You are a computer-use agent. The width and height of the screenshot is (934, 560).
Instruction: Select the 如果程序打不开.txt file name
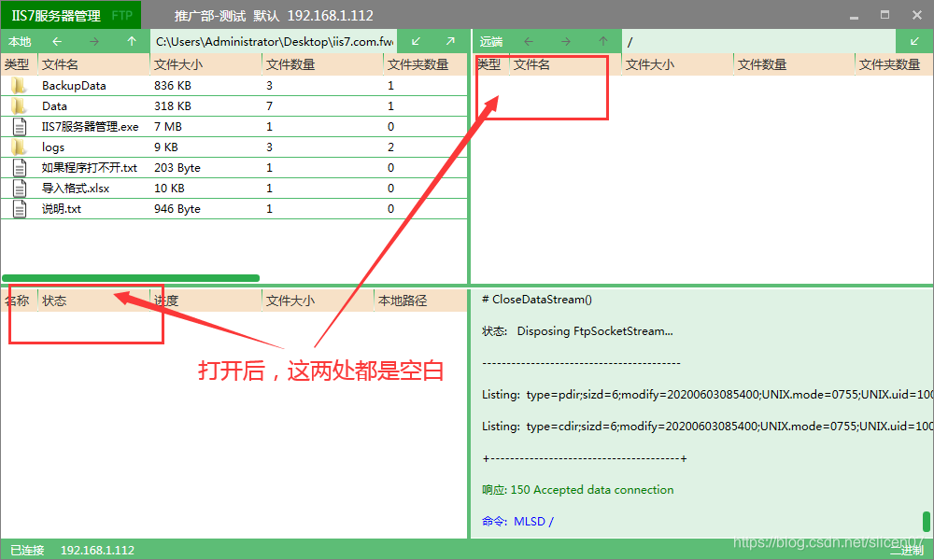[90, 168]
